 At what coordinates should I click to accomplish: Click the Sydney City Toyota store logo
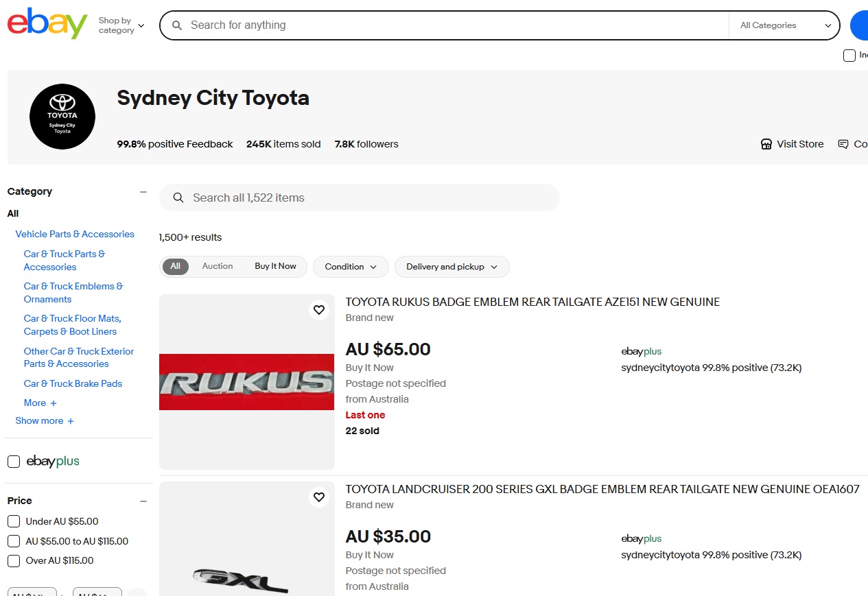62,117
